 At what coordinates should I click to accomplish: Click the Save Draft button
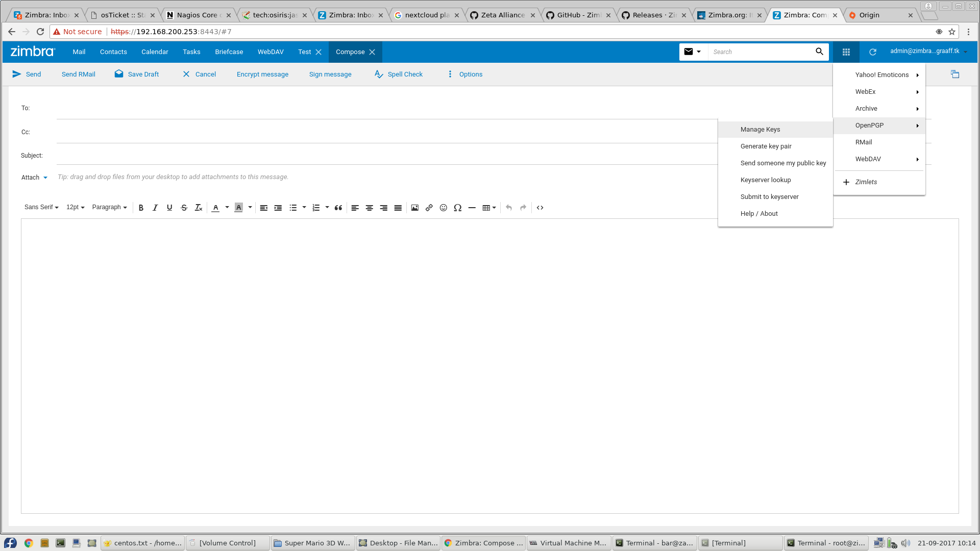pyautogui.click(x=137, y=74)
